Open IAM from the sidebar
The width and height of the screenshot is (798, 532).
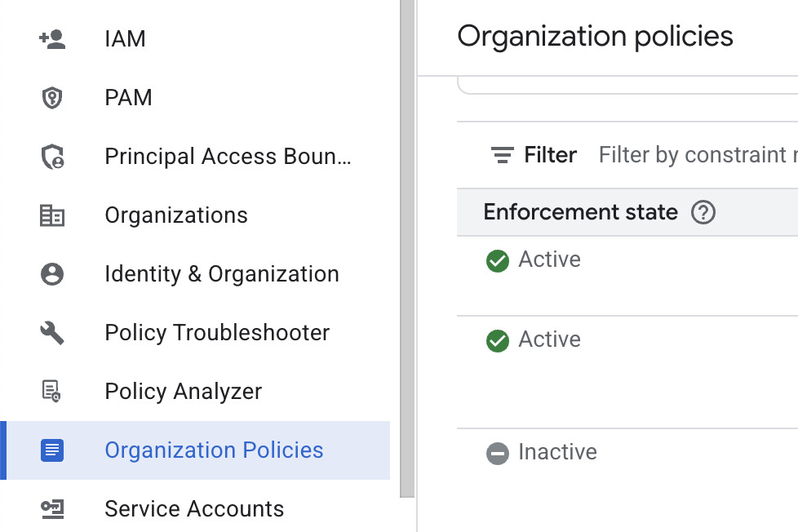click(125, 39)
